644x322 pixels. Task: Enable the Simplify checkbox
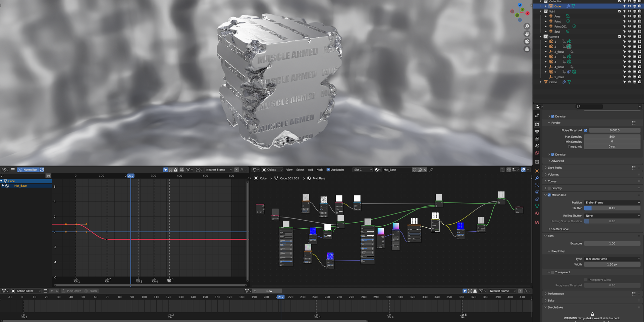pyautogui.click(x=549, y=188)
